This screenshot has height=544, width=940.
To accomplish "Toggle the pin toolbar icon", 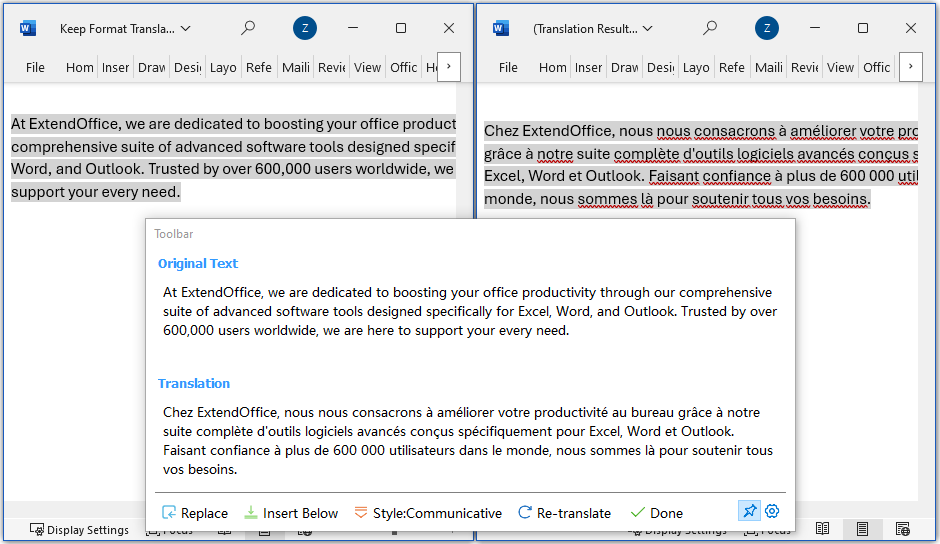I will click(x=749, y=511).
